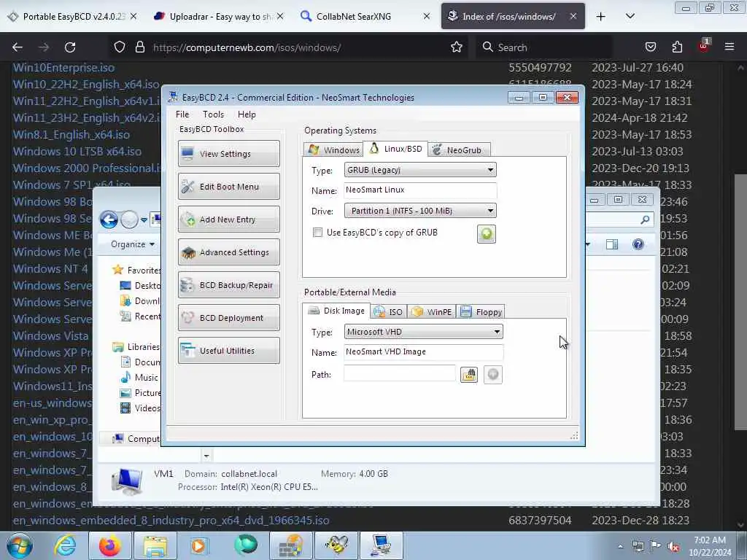The height and width of the screenshot is (560, 747).
Task: Select the Disk Image media tab
Action: click(336, 311)
